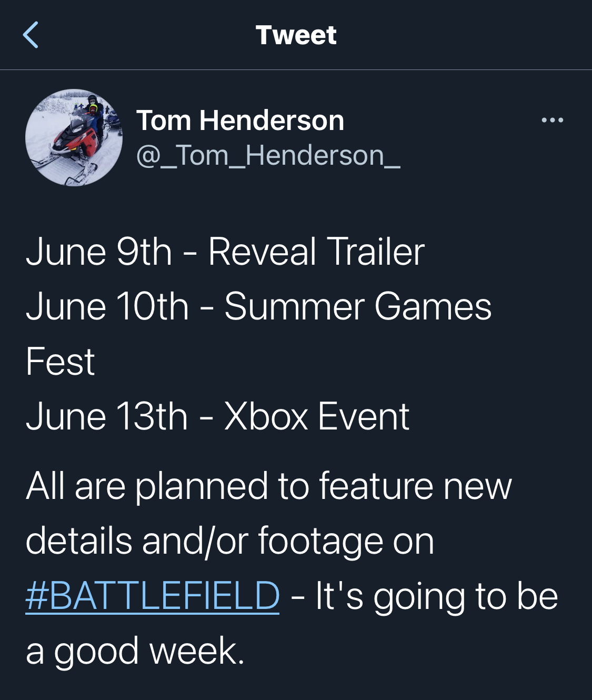Open the three-dot more options menu

(552, 120)
